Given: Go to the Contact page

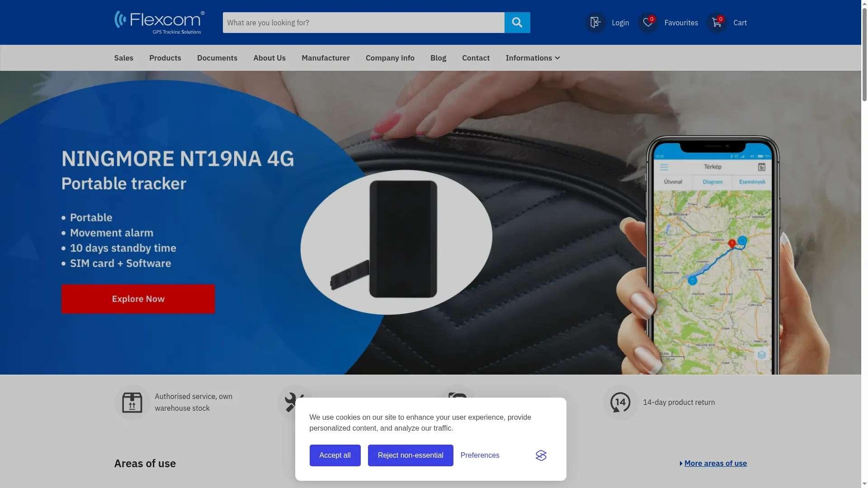Looking at the screenshot, I should coord(476,58).
